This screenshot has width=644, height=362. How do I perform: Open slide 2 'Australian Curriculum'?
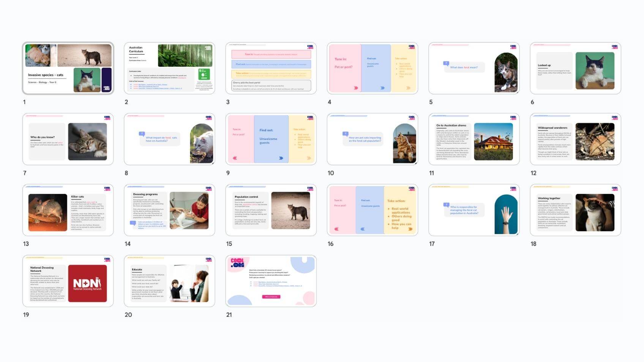tap(169, 68)
